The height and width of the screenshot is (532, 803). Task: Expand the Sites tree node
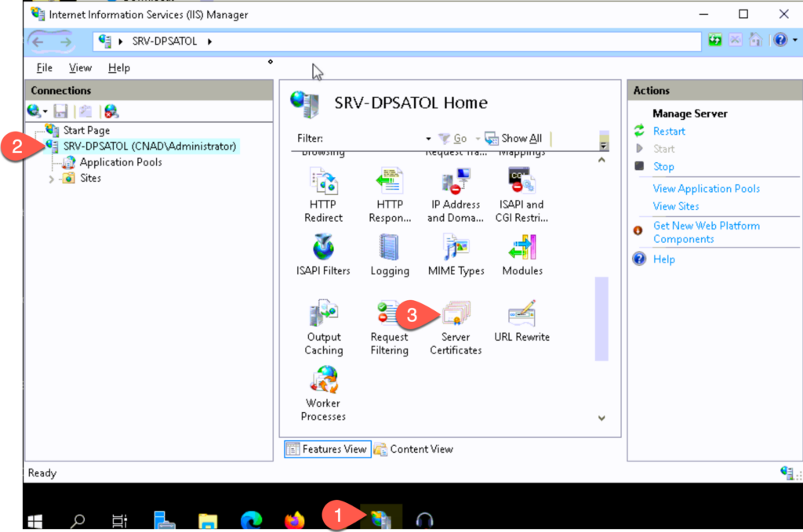click(52, 179)
